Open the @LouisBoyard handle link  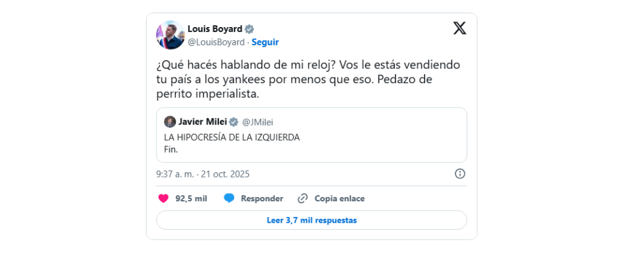pos(216,42)
